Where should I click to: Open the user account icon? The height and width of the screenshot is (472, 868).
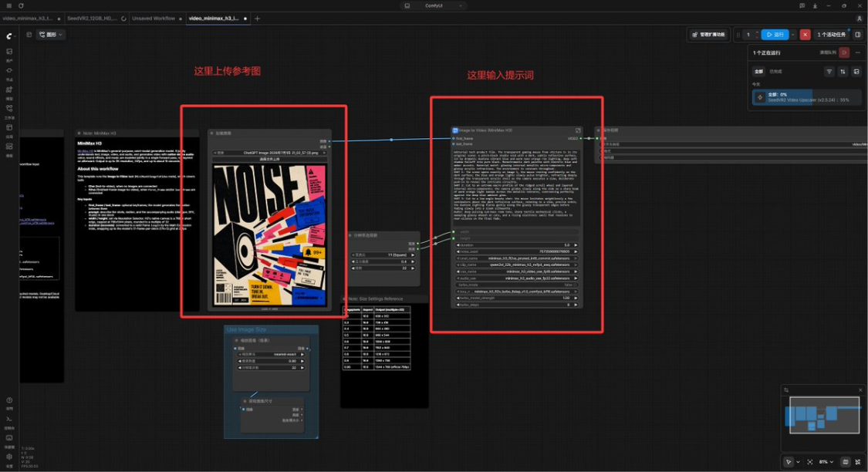click(x=860, y=19)
